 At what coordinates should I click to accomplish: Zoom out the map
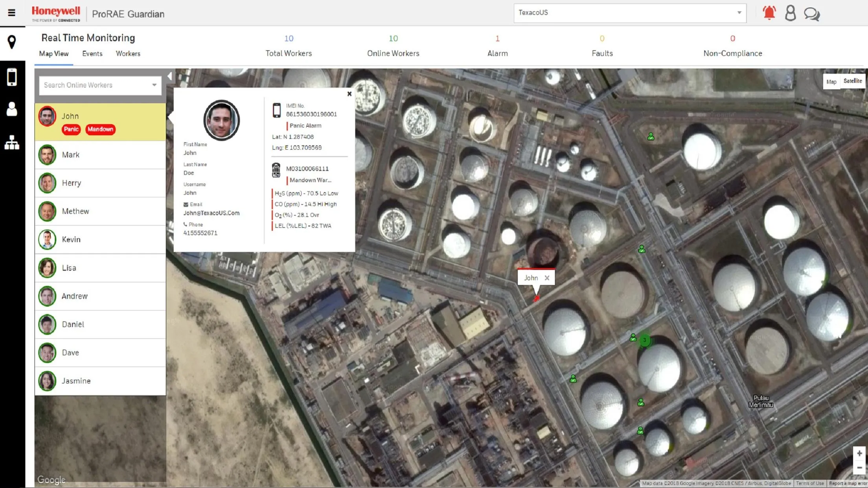pyautogui.click(x=859, y=468)
